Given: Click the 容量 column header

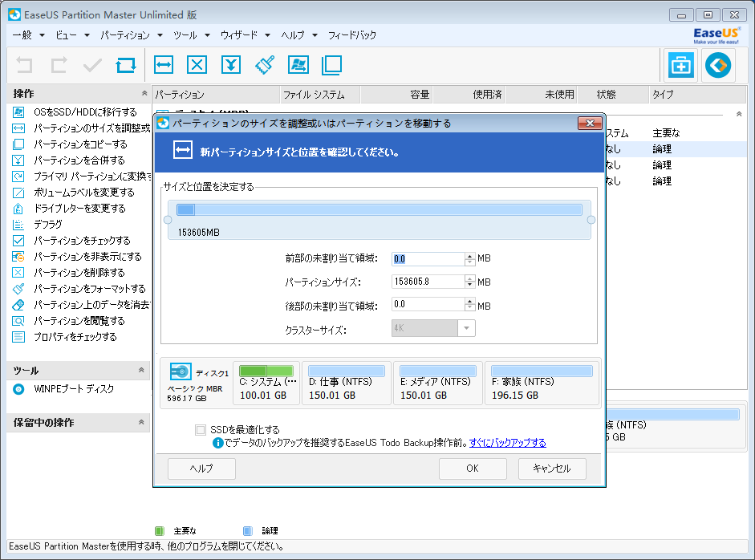Looking at the screenshot, I should coord(397,95).
